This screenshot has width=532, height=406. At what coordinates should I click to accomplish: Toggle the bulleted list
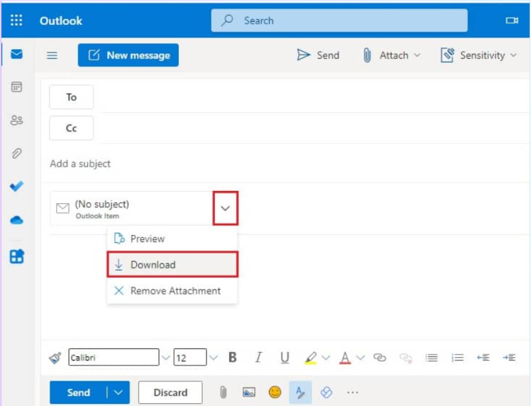431,358
